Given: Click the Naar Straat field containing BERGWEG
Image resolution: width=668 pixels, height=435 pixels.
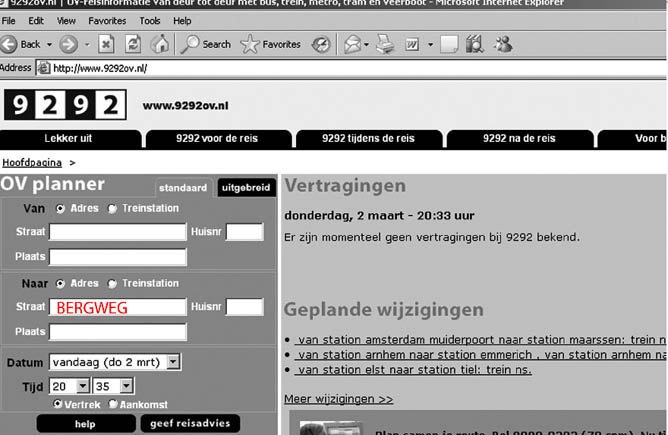Looking at the screenshot, I should click(x=118, y=307).
